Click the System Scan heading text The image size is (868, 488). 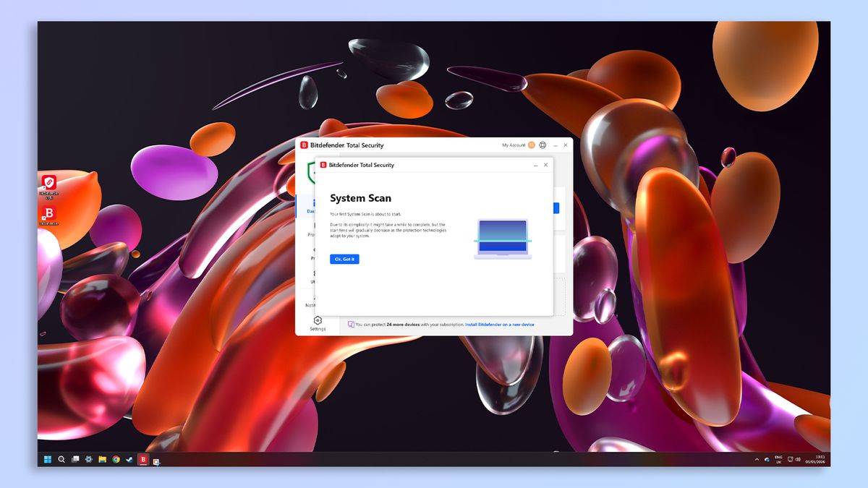pos(361,198)
